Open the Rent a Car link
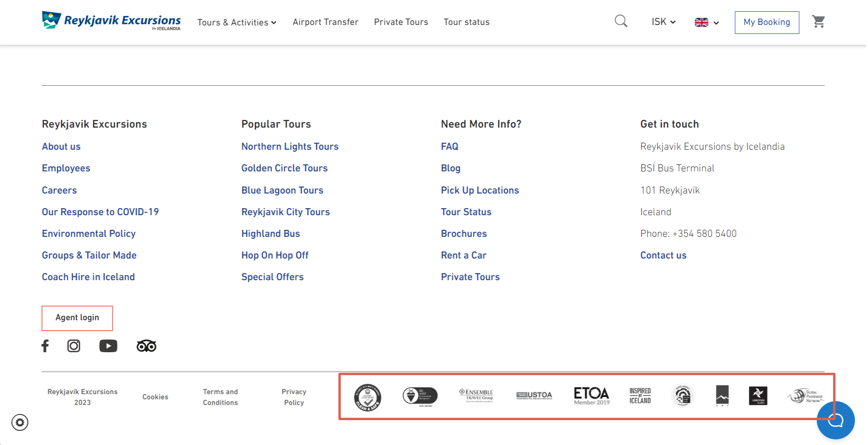The width and height of the screenshot is (868, 445). tap(463, 255)
